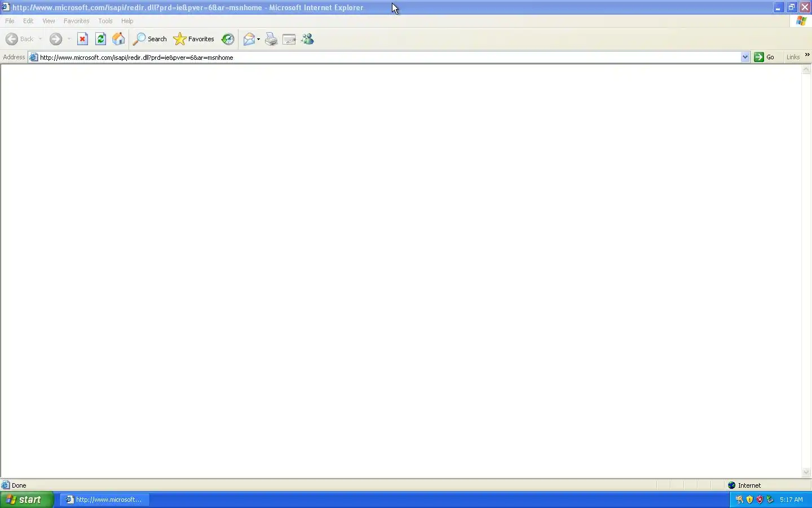Click the first tray icon beside the yellow shield

pos(739,500)
